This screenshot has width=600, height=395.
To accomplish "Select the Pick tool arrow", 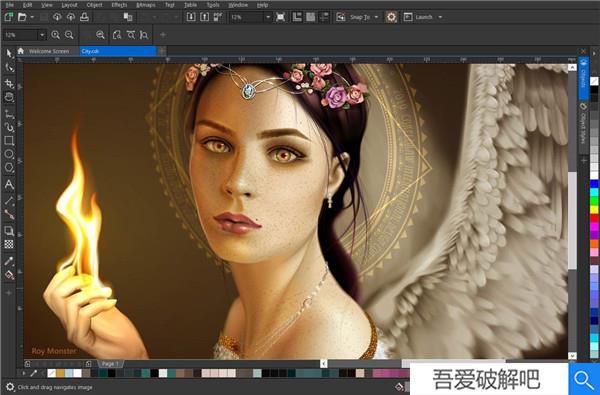I will click(x=9, y=53).
